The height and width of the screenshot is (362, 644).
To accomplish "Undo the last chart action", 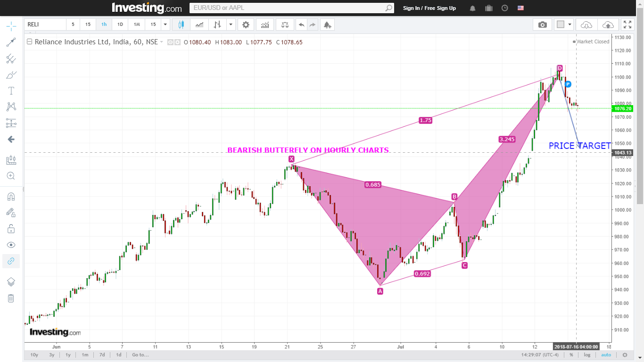I will click(x=301, y=25).
